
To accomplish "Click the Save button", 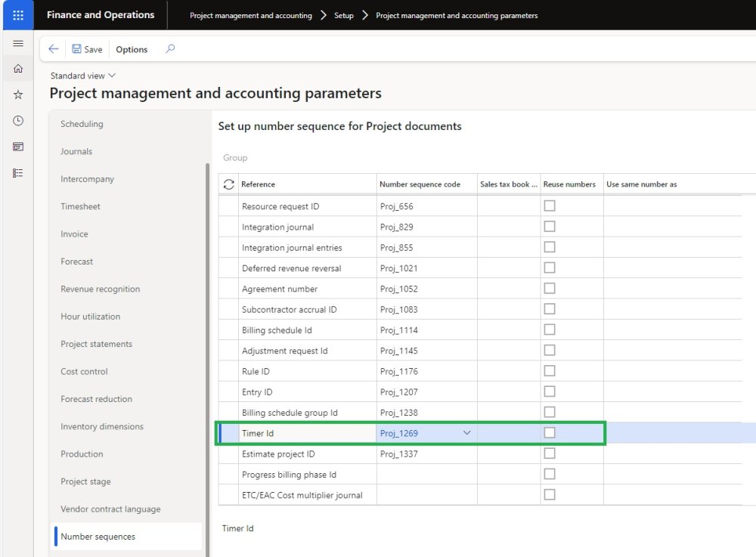I will [x=87, y=49].
